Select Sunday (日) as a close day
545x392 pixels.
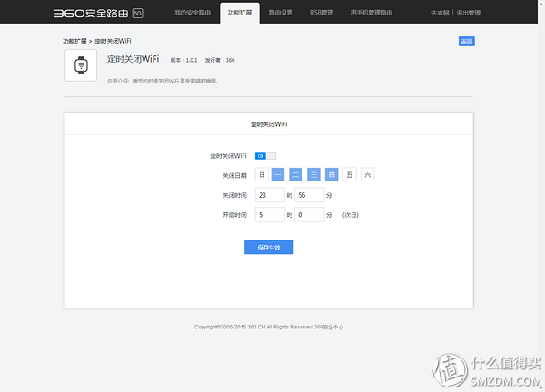click(263, 174)
